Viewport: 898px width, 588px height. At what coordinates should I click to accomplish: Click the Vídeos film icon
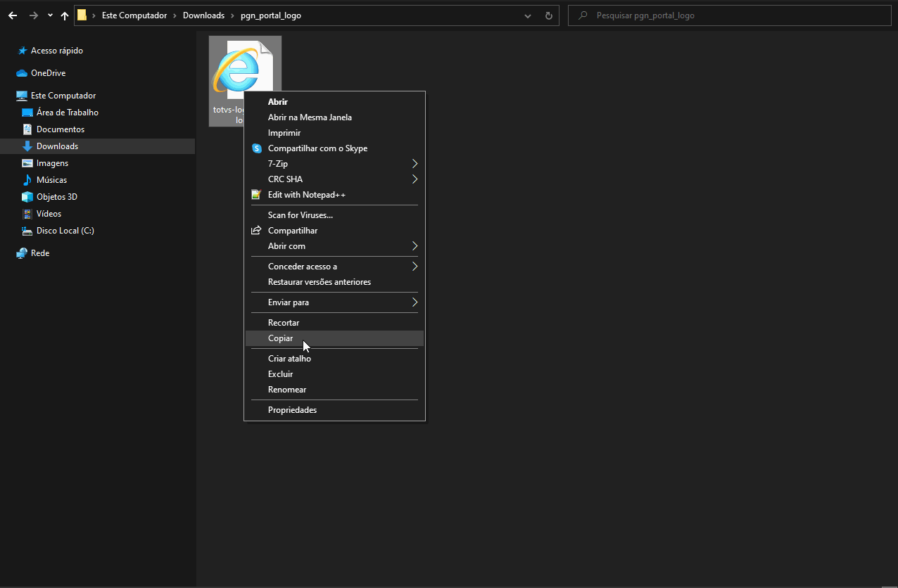(27, 214)
